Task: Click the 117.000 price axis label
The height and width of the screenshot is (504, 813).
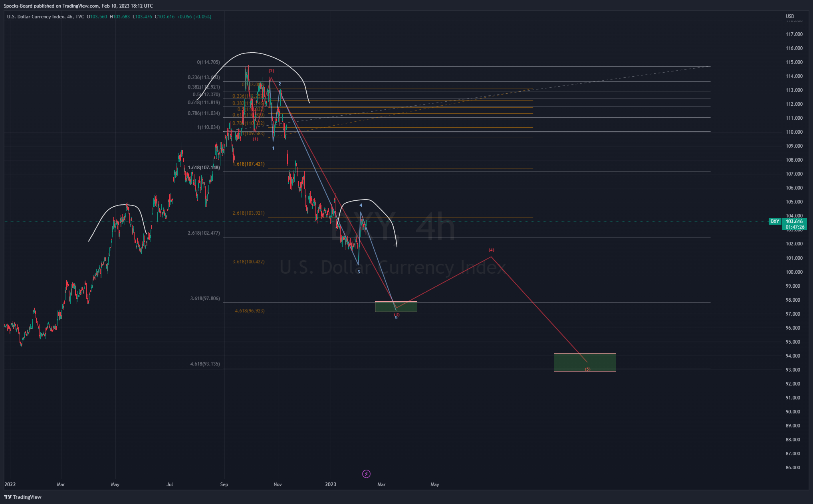Action: 794,34
